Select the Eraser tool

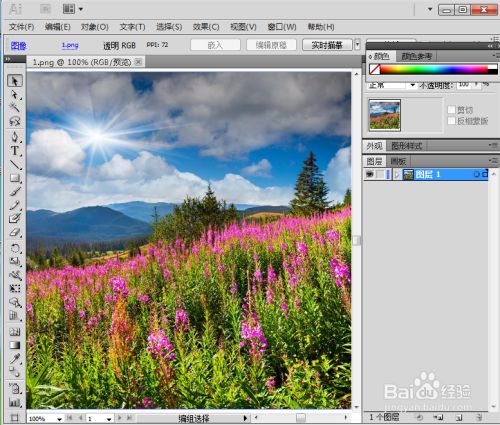(15, 232)
